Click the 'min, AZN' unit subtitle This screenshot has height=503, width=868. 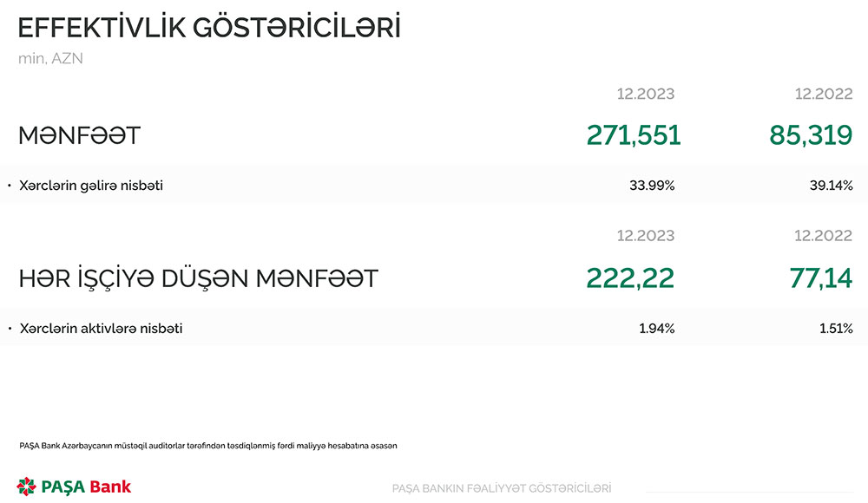[x=50, y=59]
